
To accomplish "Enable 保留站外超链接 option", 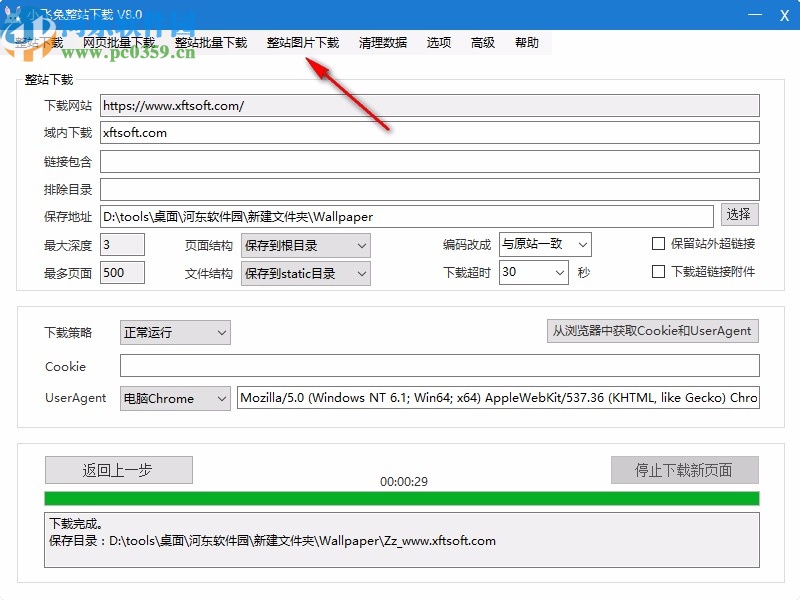I will tap(658, 243).
